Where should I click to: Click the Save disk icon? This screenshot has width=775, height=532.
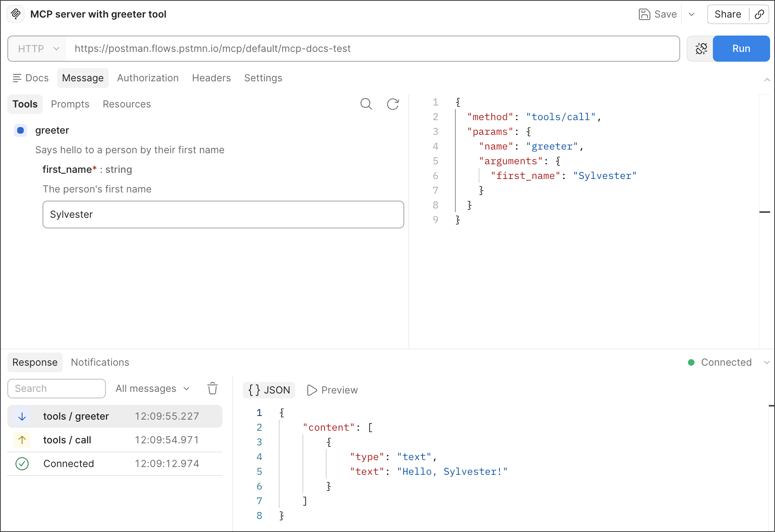coord(644,14)
